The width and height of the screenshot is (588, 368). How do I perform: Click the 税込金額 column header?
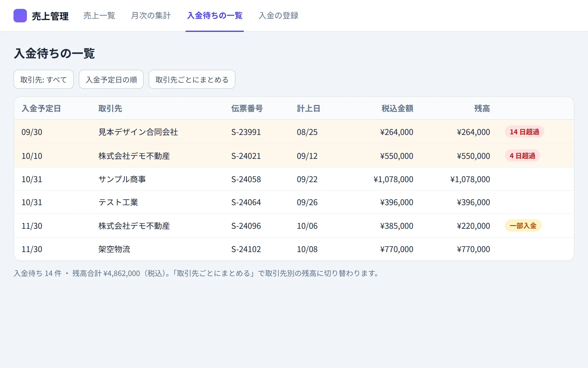tap(398, 109)
